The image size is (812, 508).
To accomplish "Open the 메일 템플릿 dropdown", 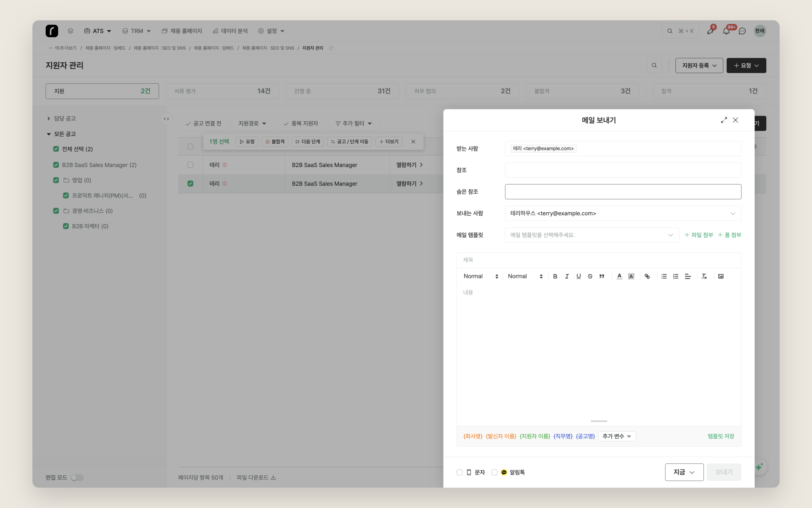I will [x=592, y=235].
